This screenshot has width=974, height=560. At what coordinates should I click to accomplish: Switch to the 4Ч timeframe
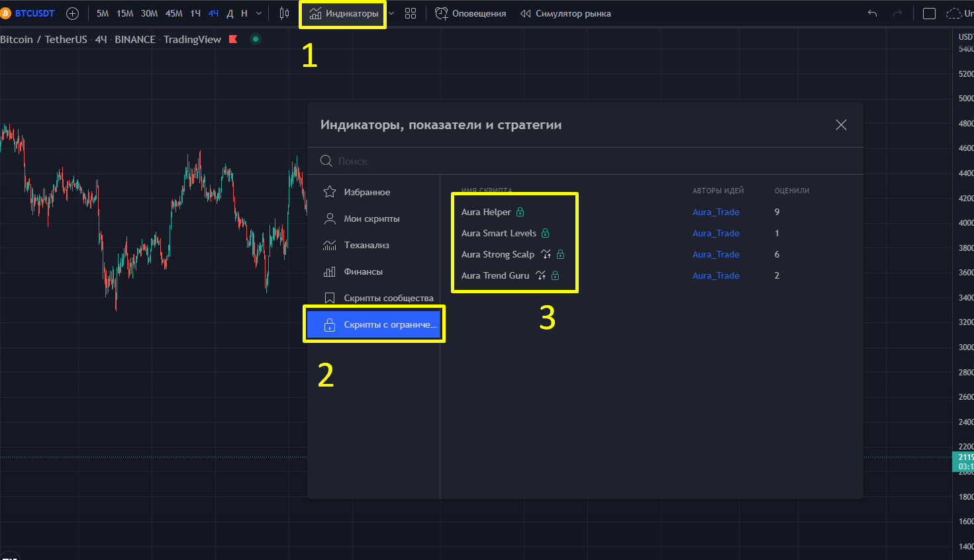click(x=213, y=13)
